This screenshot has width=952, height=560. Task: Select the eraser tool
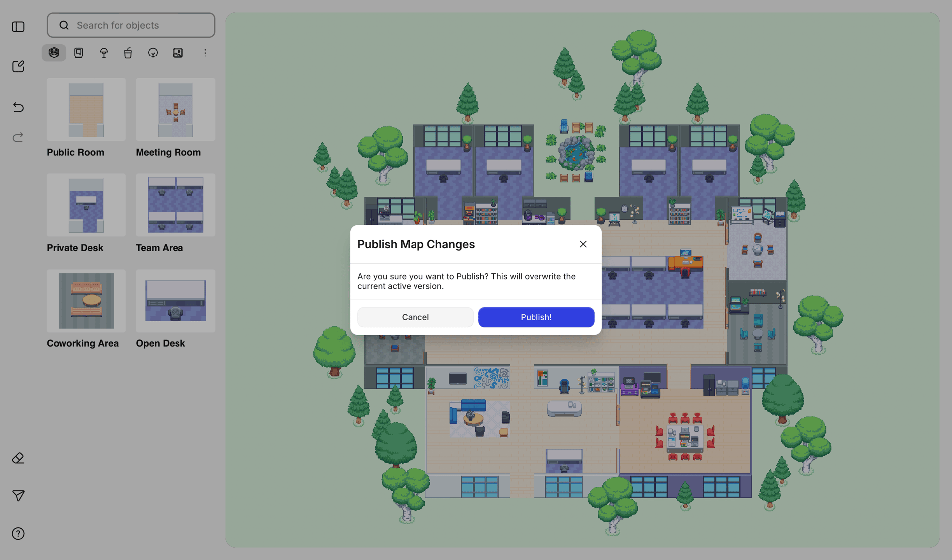(x=18, y=458)
